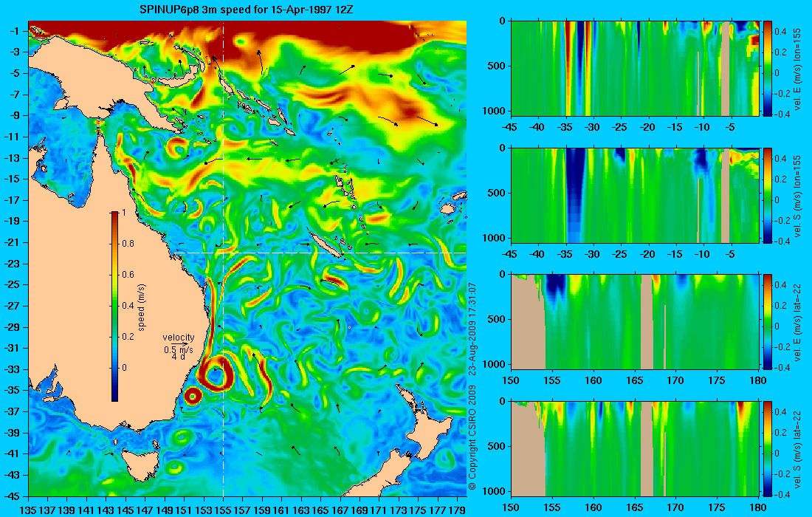
Task: Click the 'vel. E (m/s) lat=-22' axis label
Action: click(x=797, y=322)
